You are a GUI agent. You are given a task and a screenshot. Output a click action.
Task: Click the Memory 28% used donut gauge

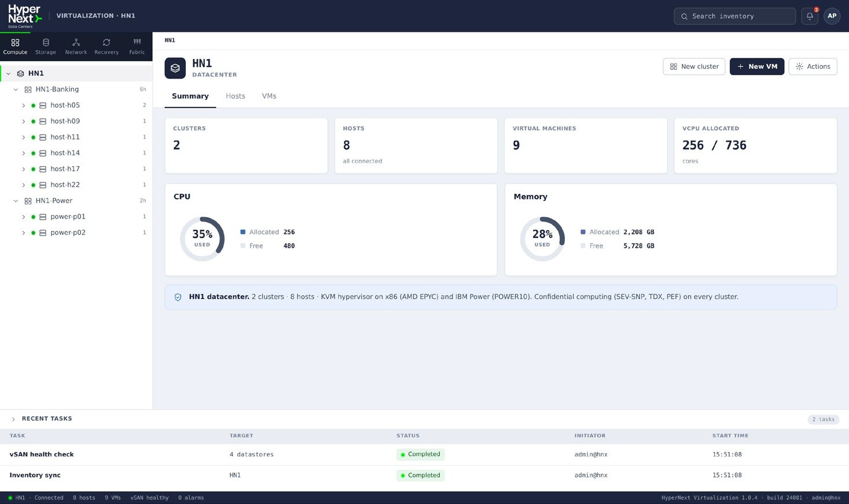click(x=542, y=239)
